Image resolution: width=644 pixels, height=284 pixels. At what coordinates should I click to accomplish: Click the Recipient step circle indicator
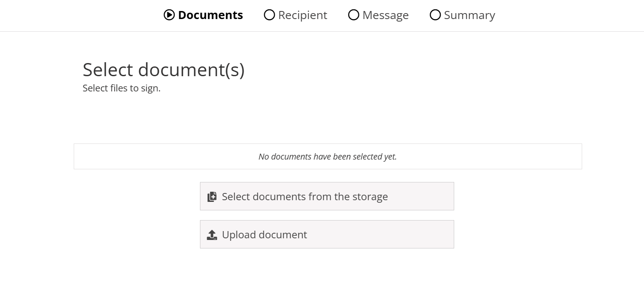269,15
